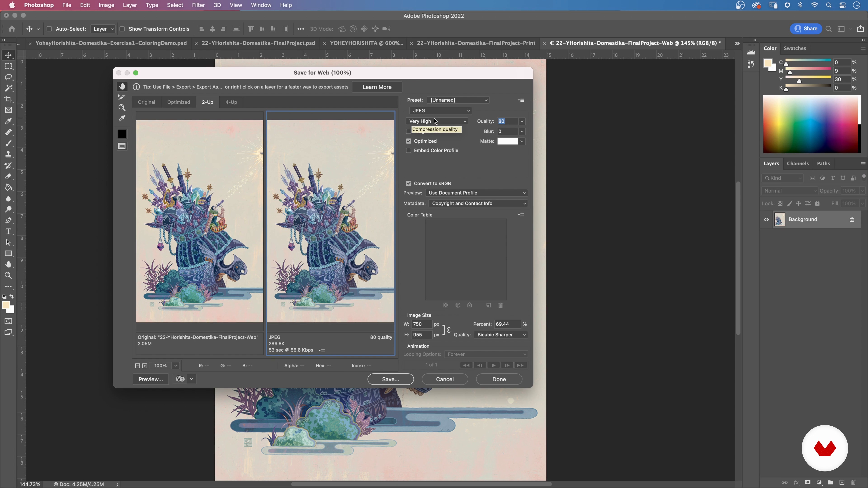Switch to the 4-Up preview tab
Viewport: 868px width, 488px height.
(231, 102)
